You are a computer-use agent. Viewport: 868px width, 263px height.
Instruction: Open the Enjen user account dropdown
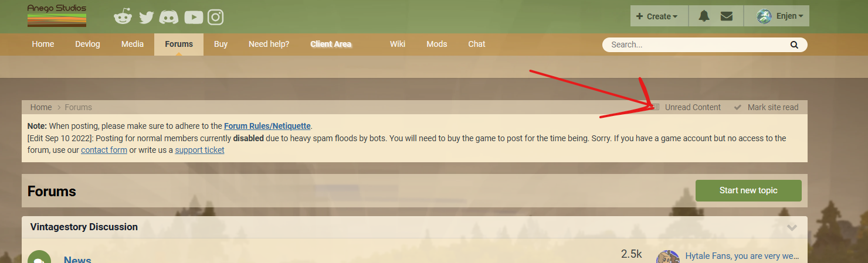point(780,16)
